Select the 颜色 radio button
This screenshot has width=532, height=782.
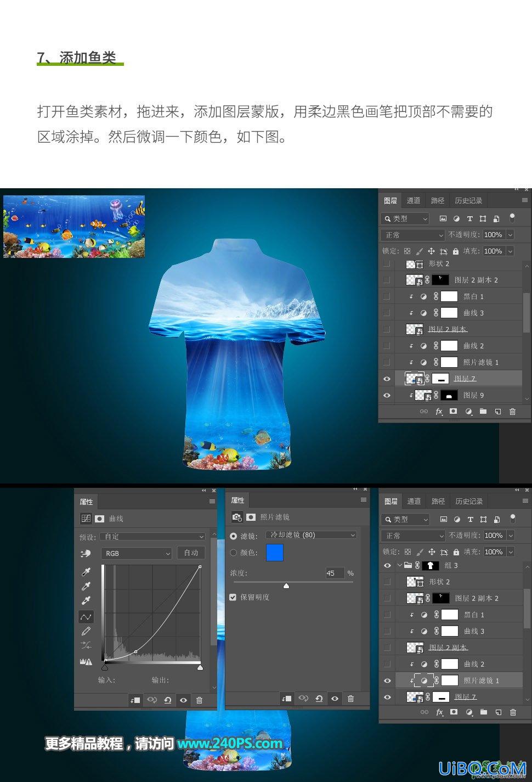234,553
